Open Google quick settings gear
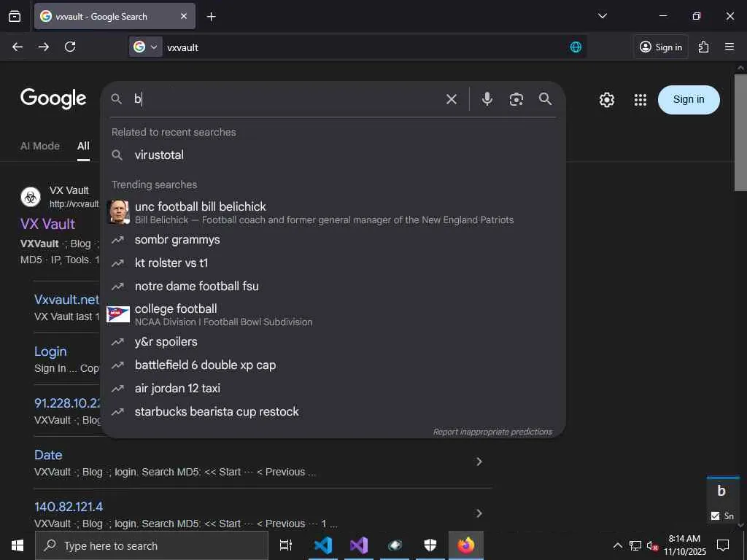Viewport: 747px width, 560px height. coord(606,100)
